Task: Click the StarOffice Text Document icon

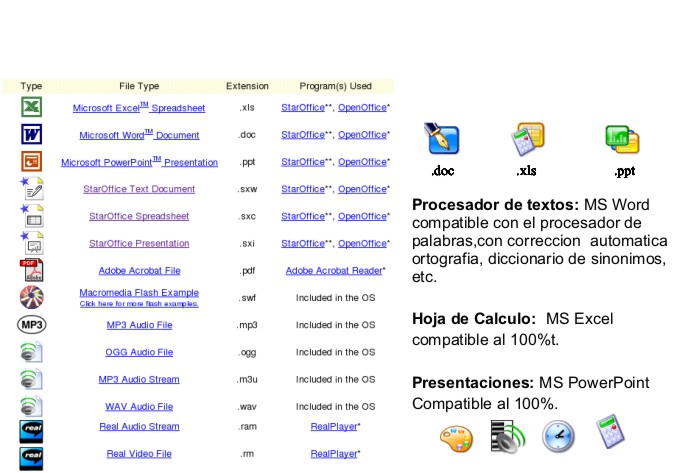Action: click(x=32, y=189)
